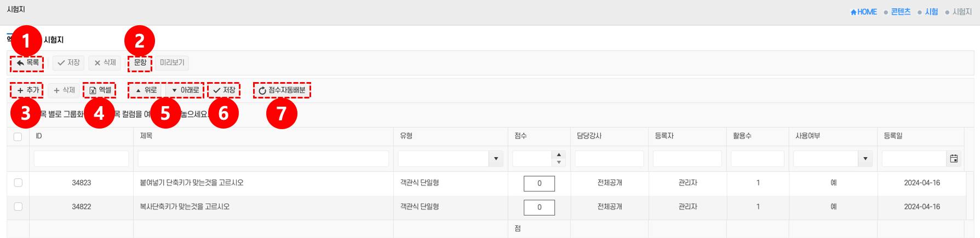Click the 추가 plus button
The height and width of the screenshot is (238, 980).
pos(27,90)
